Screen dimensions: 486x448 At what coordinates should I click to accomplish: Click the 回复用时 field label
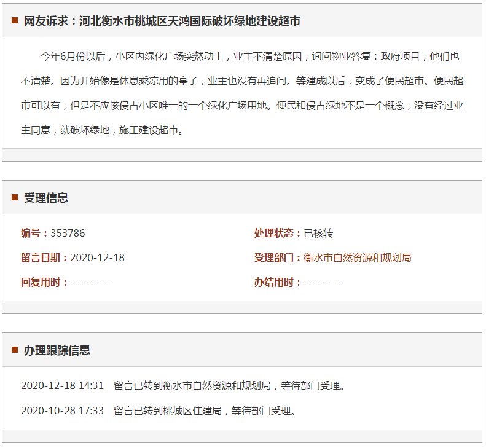44,282
